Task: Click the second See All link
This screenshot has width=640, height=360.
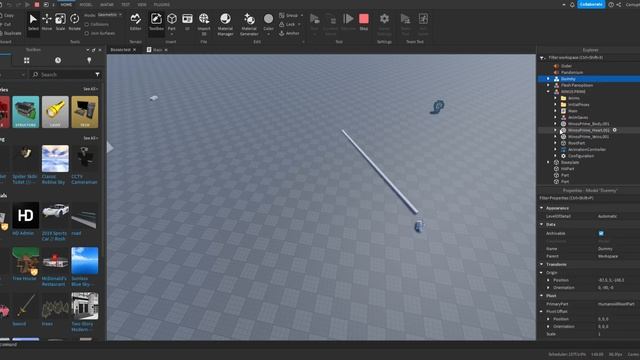Action: click(90, 138)
